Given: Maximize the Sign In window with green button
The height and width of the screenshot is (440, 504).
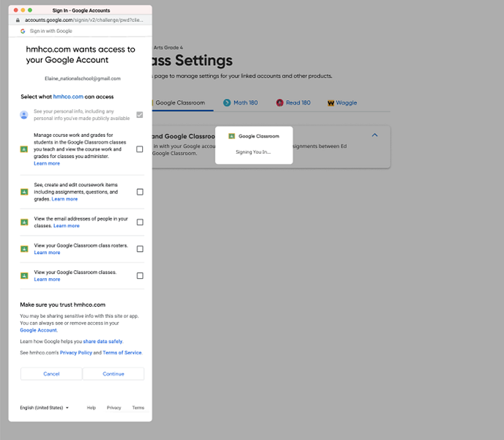Looking at the screenshot, I should pos(30,10).
